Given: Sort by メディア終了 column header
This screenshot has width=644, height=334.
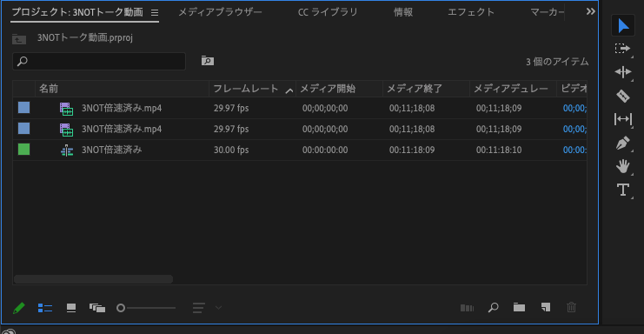Looking at the screenshot, I should 415,89.
